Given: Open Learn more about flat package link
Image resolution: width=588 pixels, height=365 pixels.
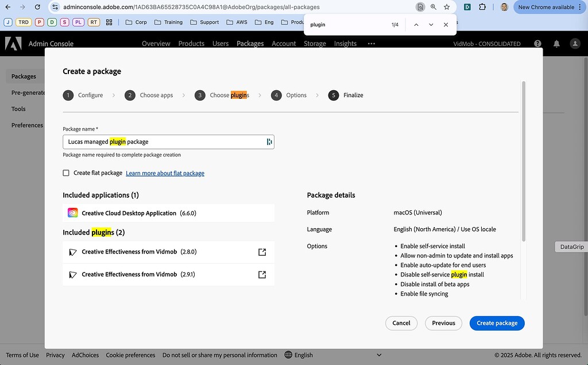Looking at the screenshot, I should pyautogui.click(x=165, y=173).
